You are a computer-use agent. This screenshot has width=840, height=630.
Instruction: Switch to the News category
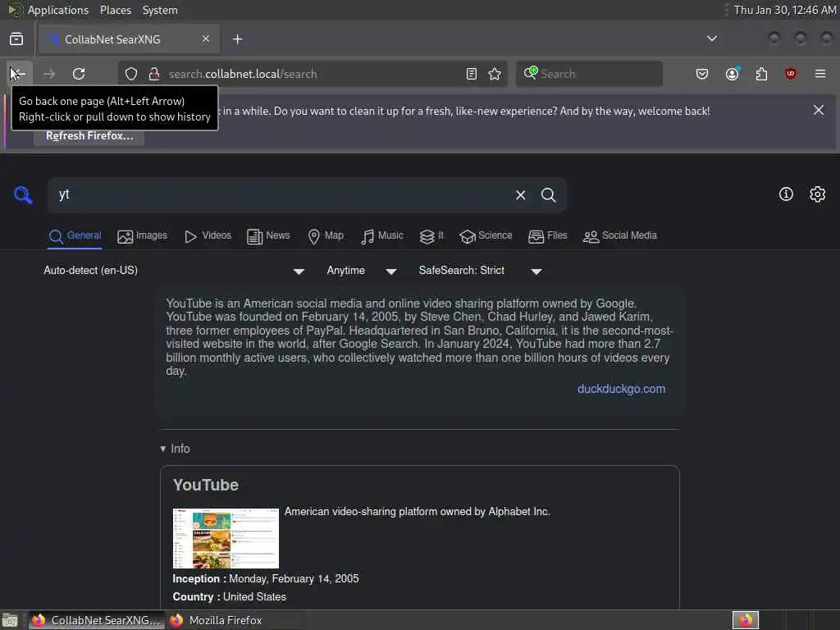[268, 235]
